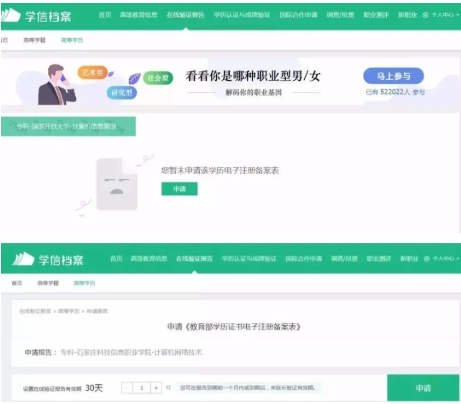
Task: Click the businessman illustration in the banner
Action: 57,85
